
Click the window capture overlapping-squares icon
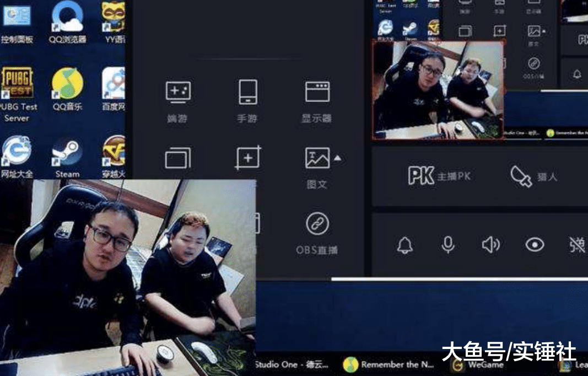click(x=178, y=158)
